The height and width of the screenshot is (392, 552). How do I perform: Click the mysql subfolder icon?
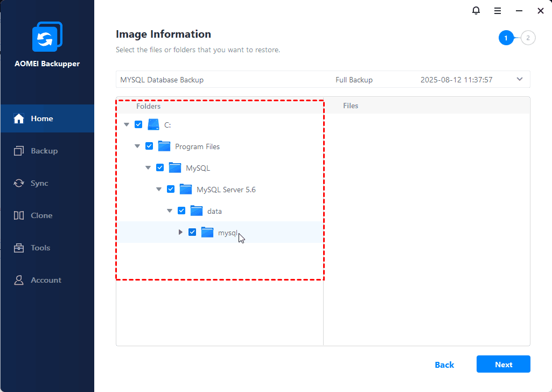207,232
